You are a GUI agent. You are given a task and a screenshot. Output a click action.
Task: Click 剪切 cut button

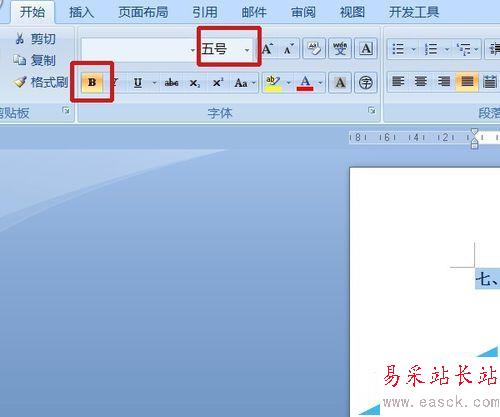coord(35,39)
